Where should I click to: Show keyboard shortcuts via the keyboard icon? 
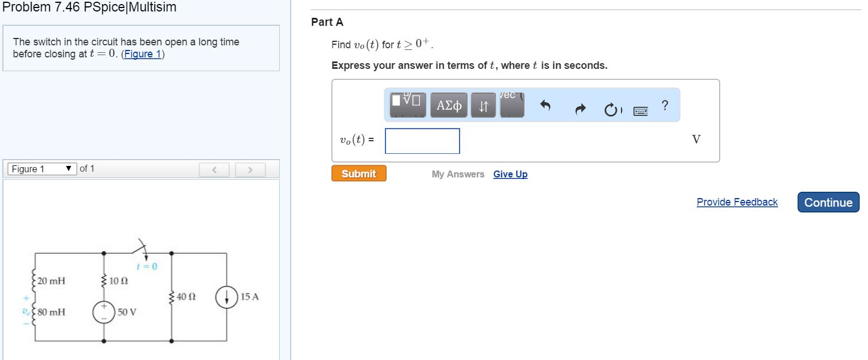(641, 111)
